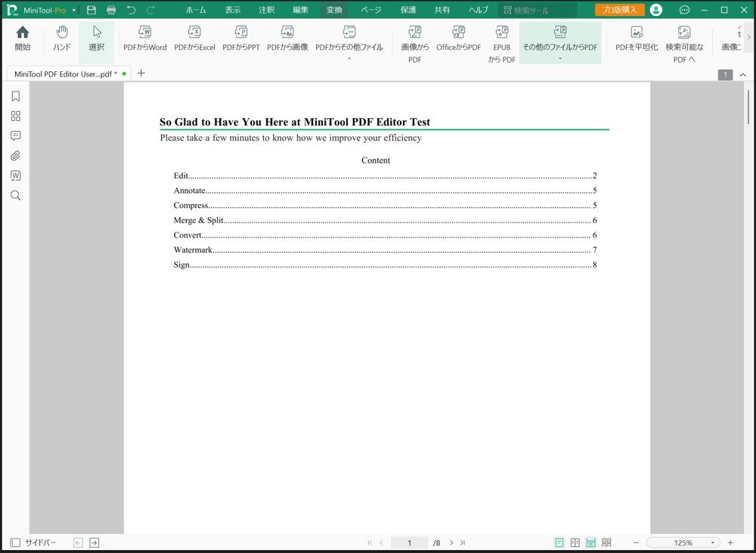Click the 検索ツール search field

tap(538, 10)
